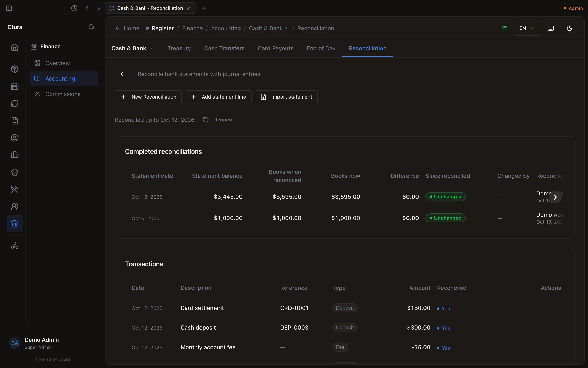This screenshot has height=368, width=588.
Task: Open Overview in the Finance menu
Action: pos(64,63)
